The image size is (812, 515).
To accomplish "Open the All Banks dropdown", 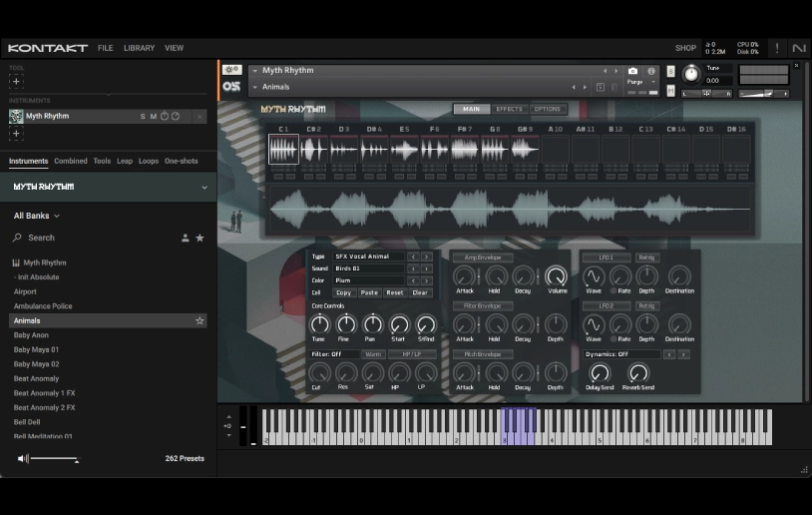I will click(36, 216).
